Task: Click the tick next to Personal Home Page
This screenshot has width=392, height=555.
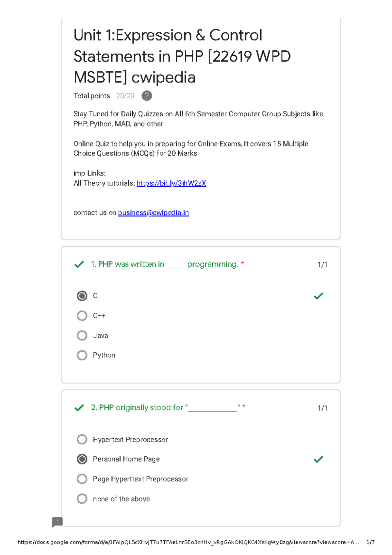Action: pyautogui.click(x=318, y=459)
